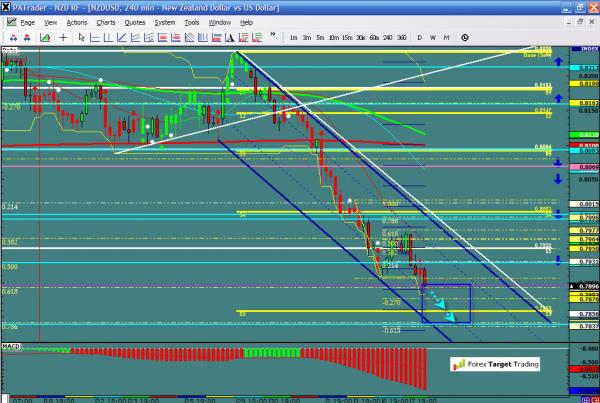Toggle the daily (D) timeframe

pyautogui.click(x=419, y=38)
